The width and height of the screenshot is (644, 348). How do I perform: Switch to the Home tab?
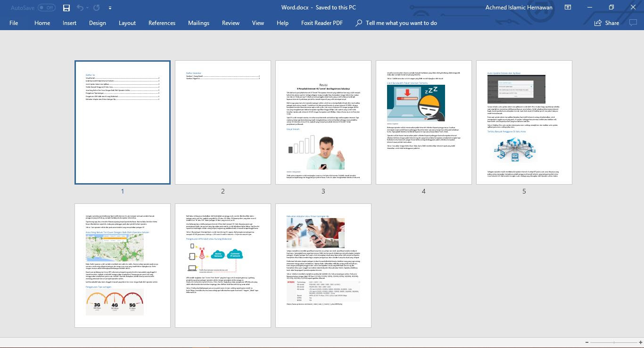(42, 23)
